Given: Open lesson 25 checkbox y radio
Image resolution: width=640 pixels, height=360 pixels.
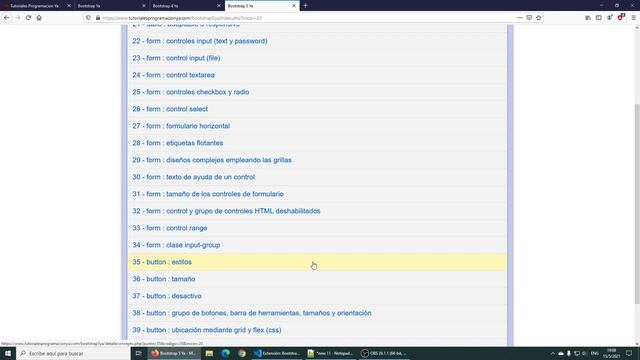Looking at the screenshot, I should pos(191,92).
